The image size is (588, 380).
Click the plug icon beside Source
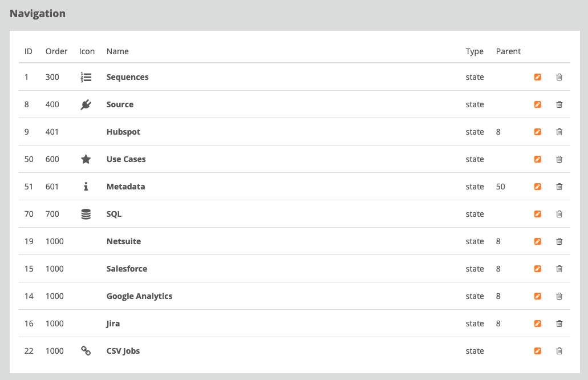[86, 104]
